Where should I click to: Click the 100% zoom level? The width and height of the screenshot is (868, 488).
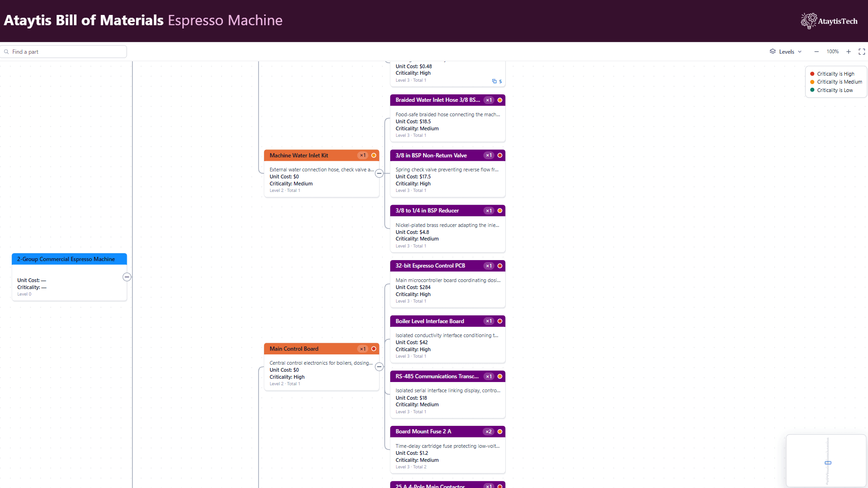(832, 52)
